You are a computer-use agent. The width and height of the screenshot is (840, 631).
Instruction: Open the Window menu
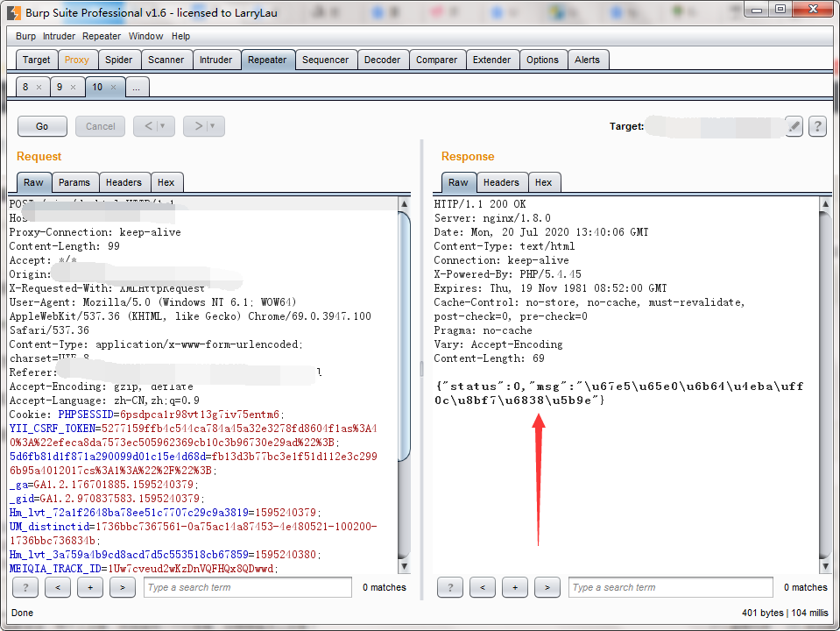pos(145,36)
